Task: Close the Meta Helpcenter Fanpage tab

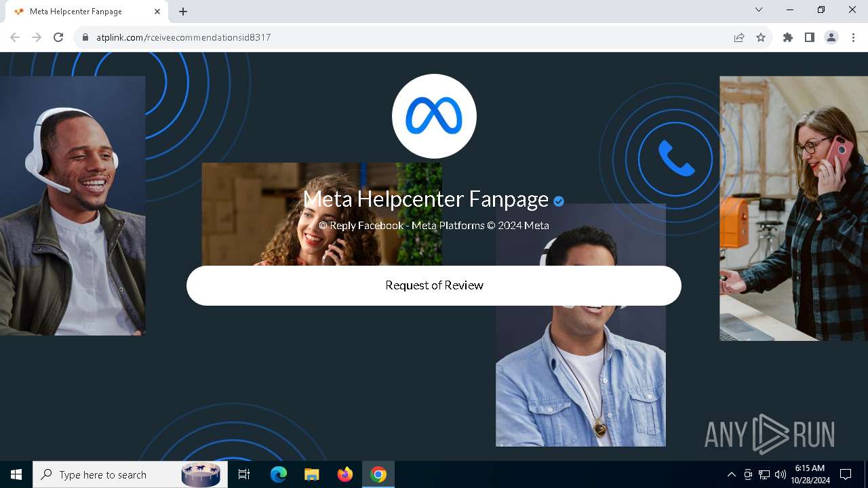Action: (157, 12)
